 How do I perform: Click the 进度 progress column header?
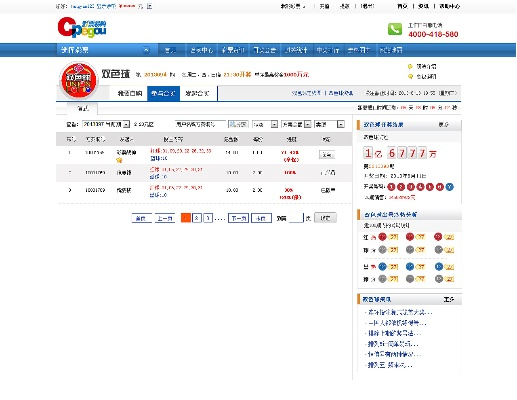click(291, 139)
